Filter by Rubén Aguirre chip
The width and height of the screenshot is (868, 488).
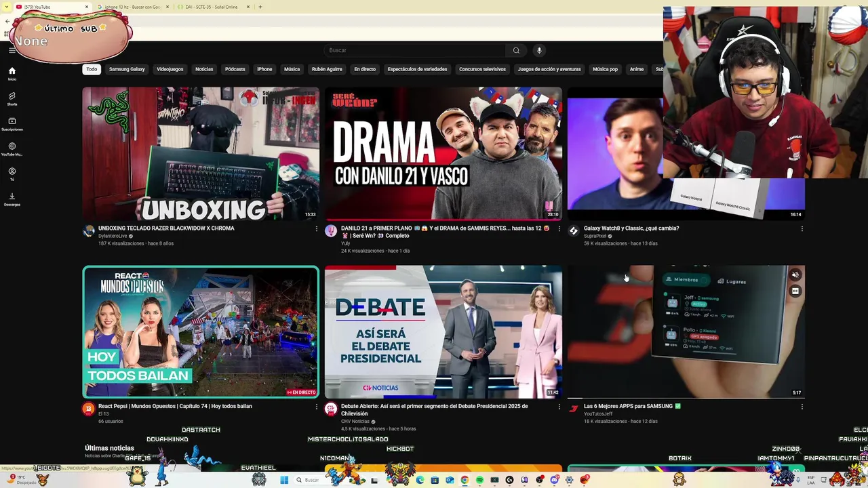(327, 69)
